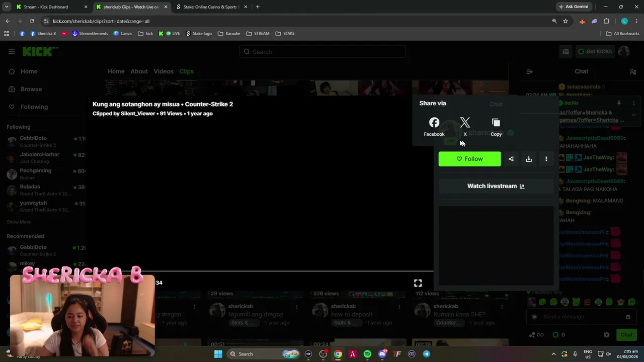Viewport: 644px width, 362px height.
Task: Open the Kick sidebar hamburger menu
Action: 12,51
